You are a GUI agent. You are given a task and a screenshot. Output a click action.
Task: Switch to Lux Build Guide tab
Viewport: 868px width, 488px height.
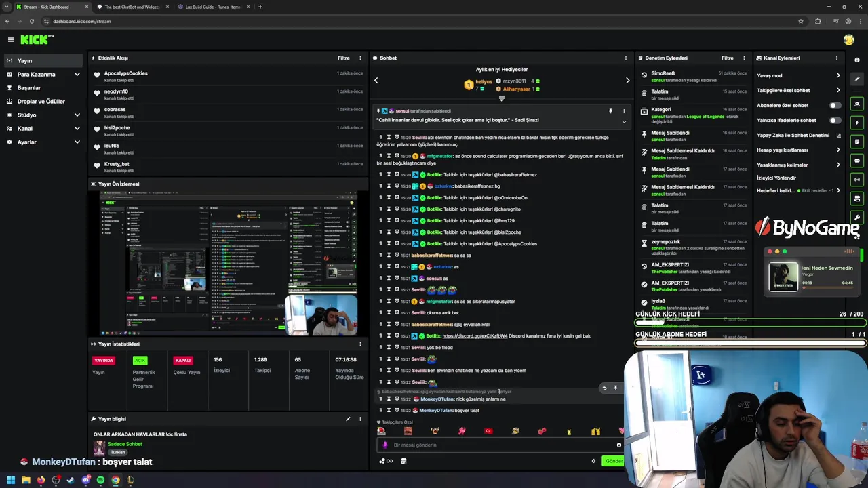[213, 7]
